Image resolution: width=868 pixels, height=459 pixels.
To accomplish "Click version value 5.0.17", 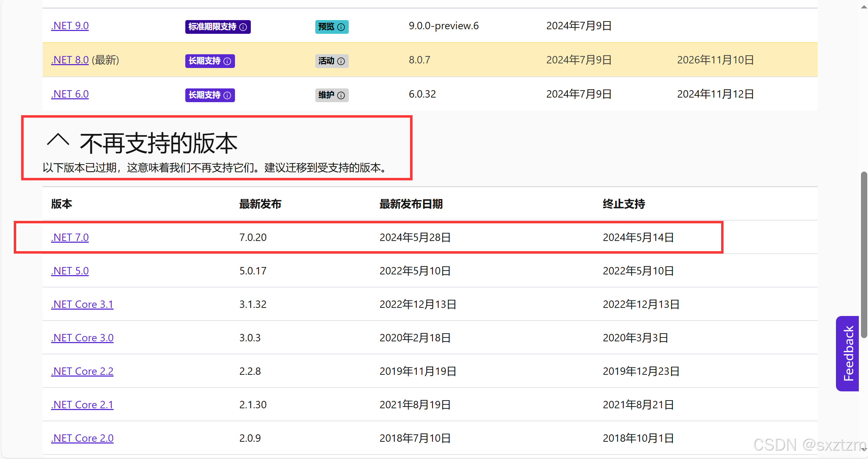I will coord(253,271).
